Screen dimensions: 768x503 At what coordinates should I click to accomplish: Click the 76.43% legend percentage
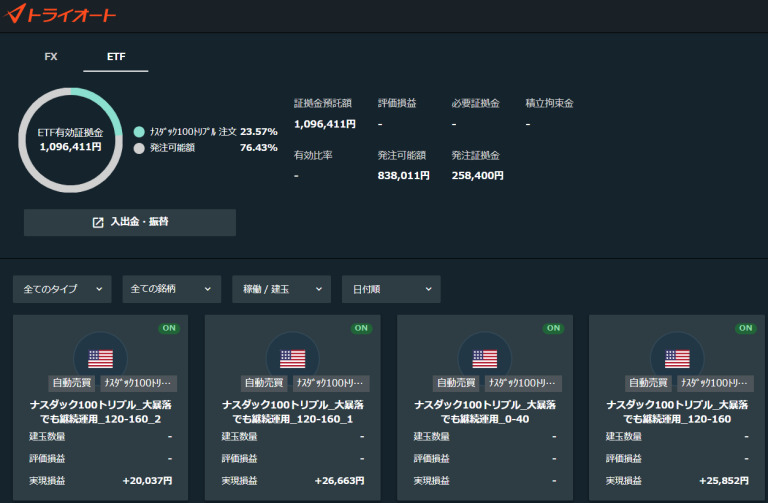259,148
